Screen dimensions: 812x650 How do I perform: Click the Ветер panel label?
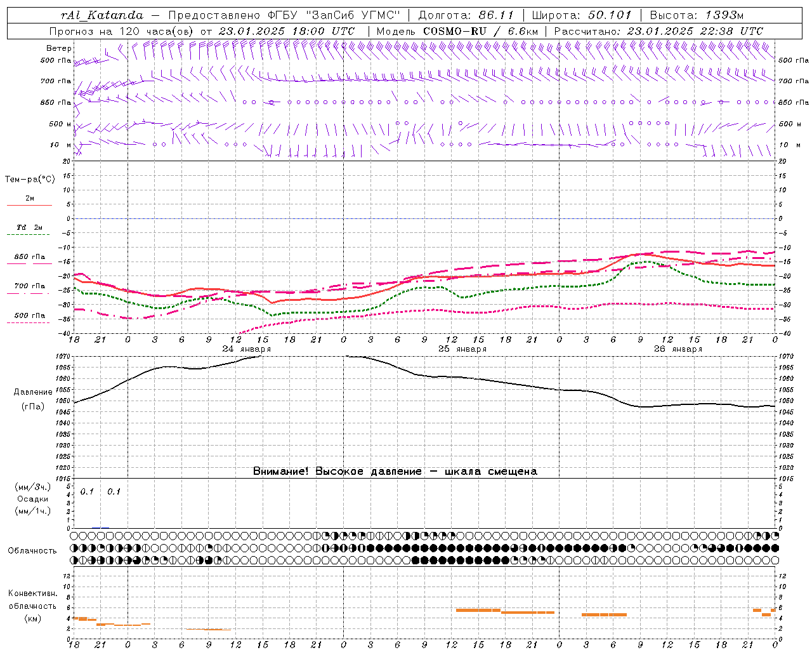point(59,48)
